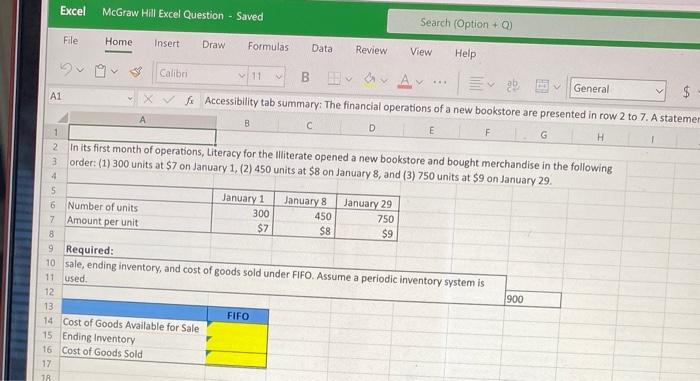Select column A header
The width and height of the screenshot is (700, 381).
pos(142,120)
